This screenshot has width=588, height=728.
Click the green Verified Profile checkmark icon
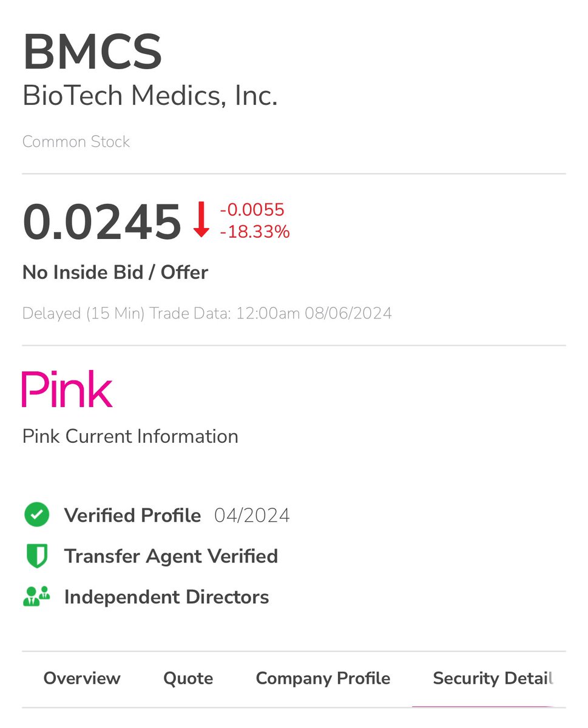click(36, 515)
